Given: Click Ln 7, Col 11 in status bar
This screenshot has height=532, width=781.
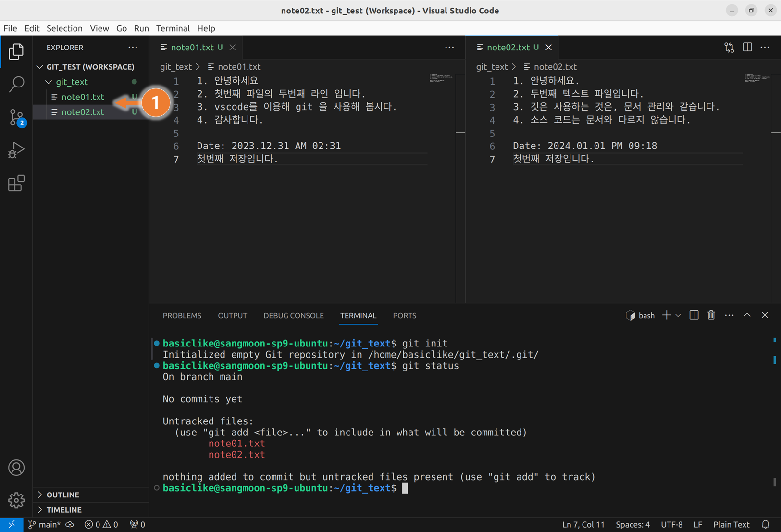Looking at the screenshot, I should click(x=583, y=524).
